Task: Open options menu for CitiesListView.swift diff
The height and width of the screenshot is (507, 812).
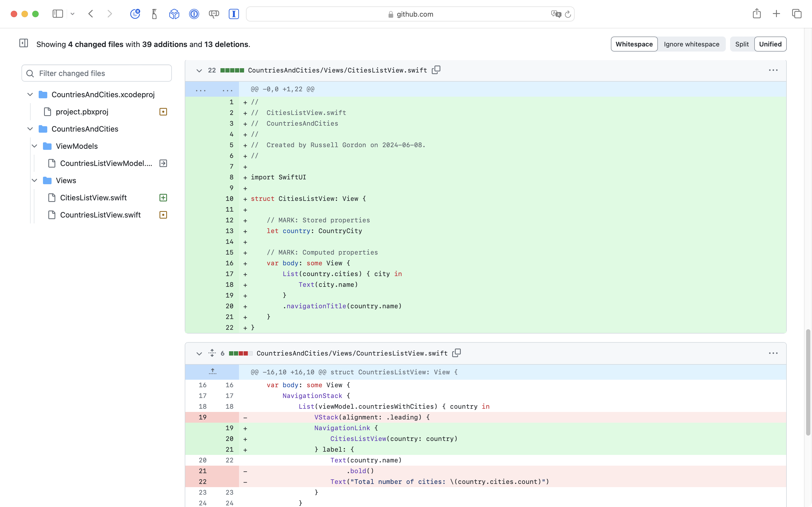Action: click(773, 70)
